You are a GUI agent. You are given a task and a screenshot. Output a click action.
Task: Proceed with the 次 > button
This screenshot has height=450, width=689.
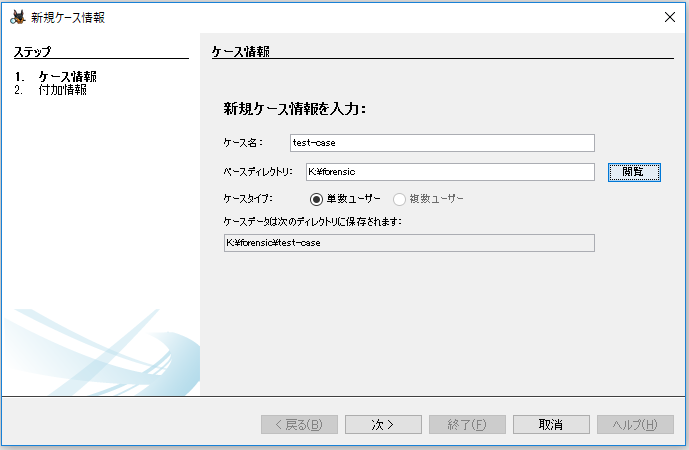coord(383,424)
